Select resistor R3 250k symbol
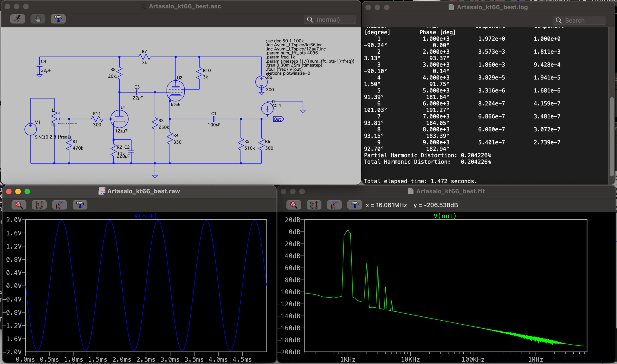 coord(155,124)
